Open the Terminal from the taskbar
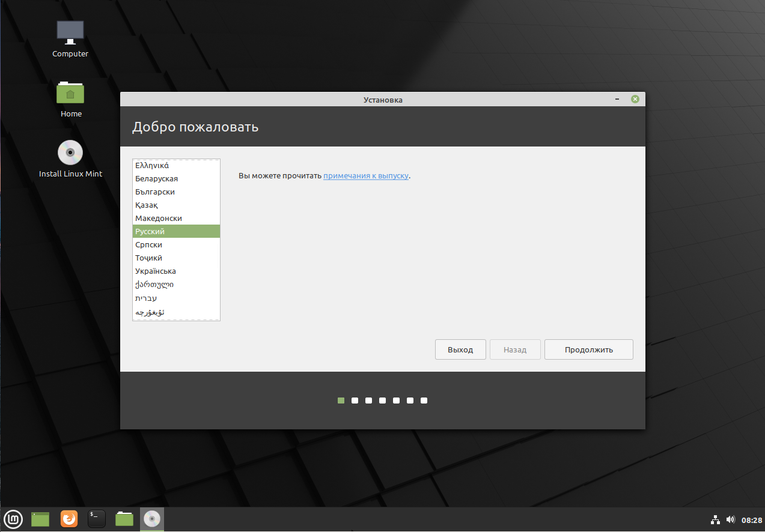The height and width of the screenshot is (532, 765). [97, 519]
